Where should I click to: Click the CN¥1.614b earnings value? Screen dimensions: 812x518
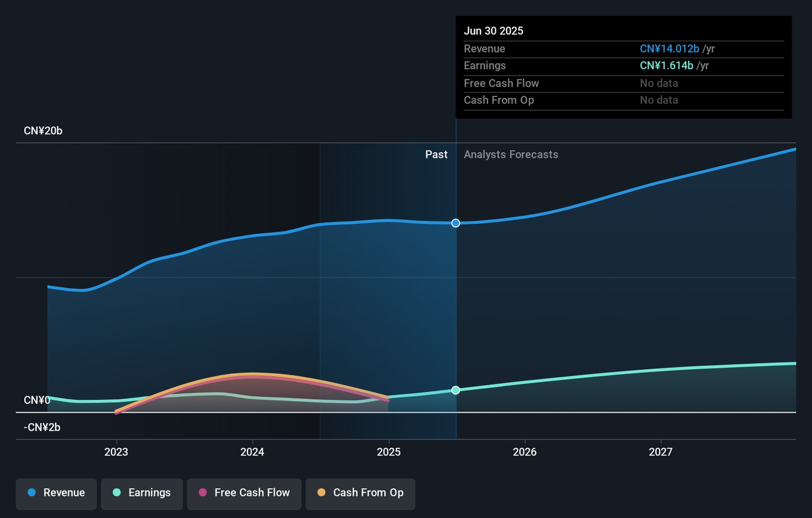[x=667, y=66]
